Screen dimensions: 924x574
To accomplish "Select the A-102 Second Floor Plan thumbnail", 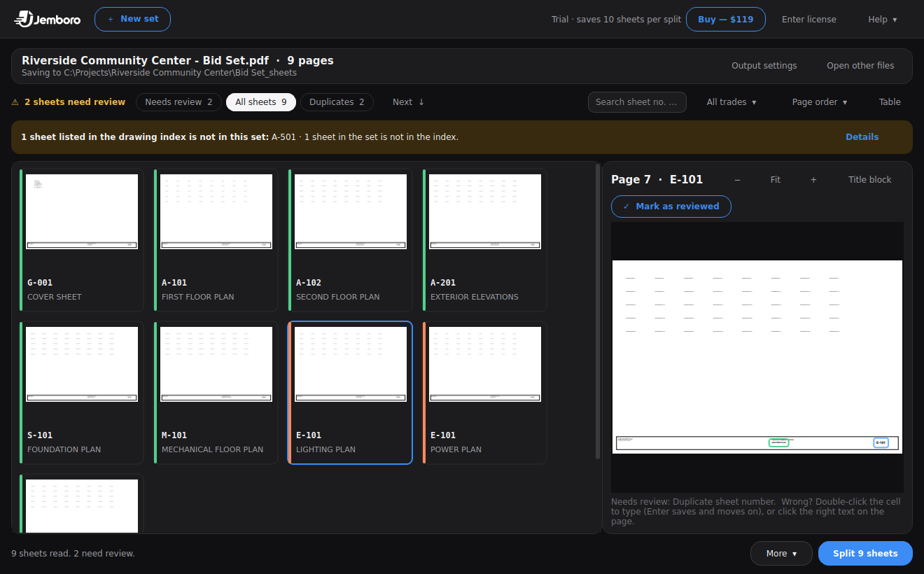I will (x=350, y=239).
